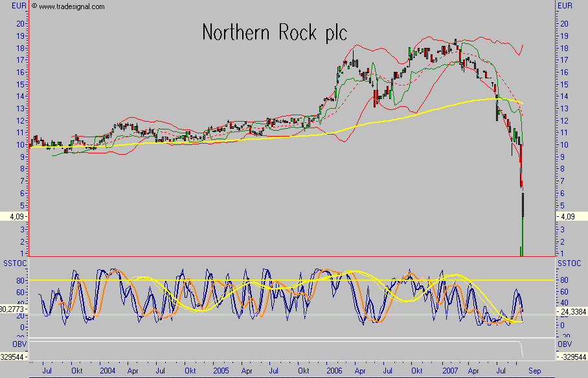Select the Sep label on time axis
The height and width of the screenshot is (378, 588).
(535, 370)
